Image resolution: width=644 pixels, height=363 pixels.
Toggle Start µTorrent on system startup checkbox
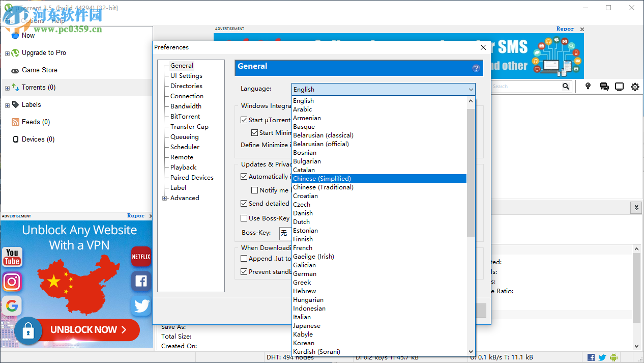click(244, 120)
